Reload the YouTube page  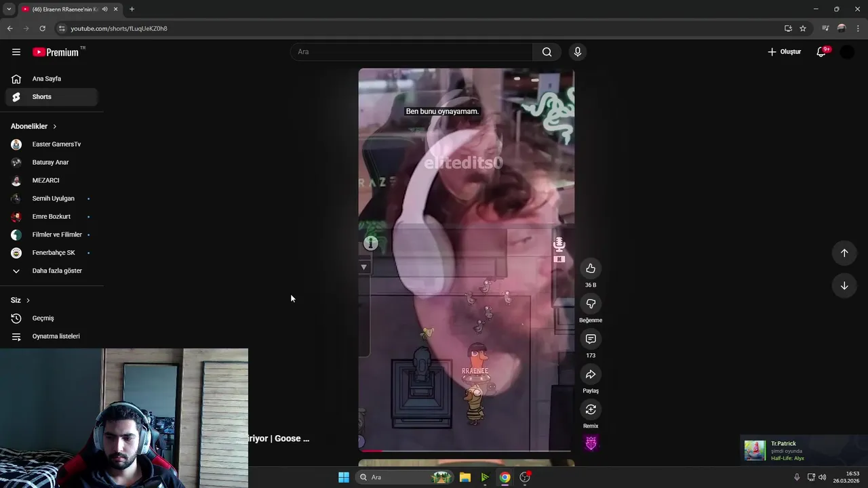tap(42, 28)
